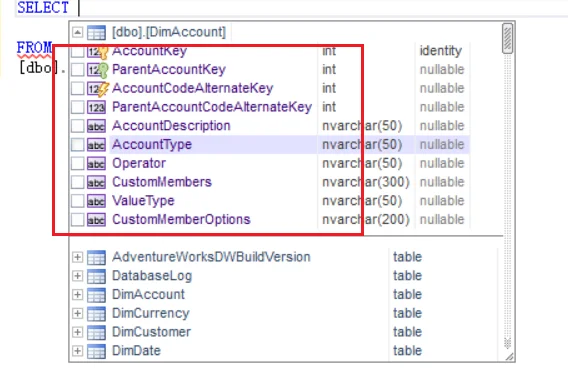Select the ParentAccountKey column name
This screenshot has width=568, height=386.
point(169,70)
